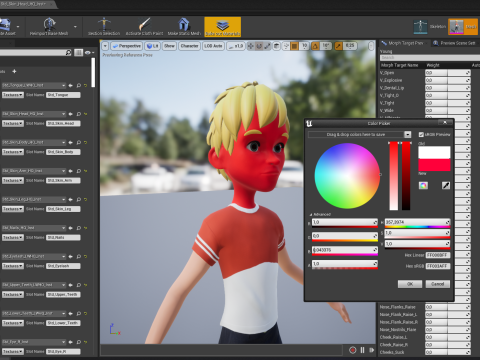Click the color wheel in Color Picker
The height and width of the screenshot is (360, 480).
(347, 176)
